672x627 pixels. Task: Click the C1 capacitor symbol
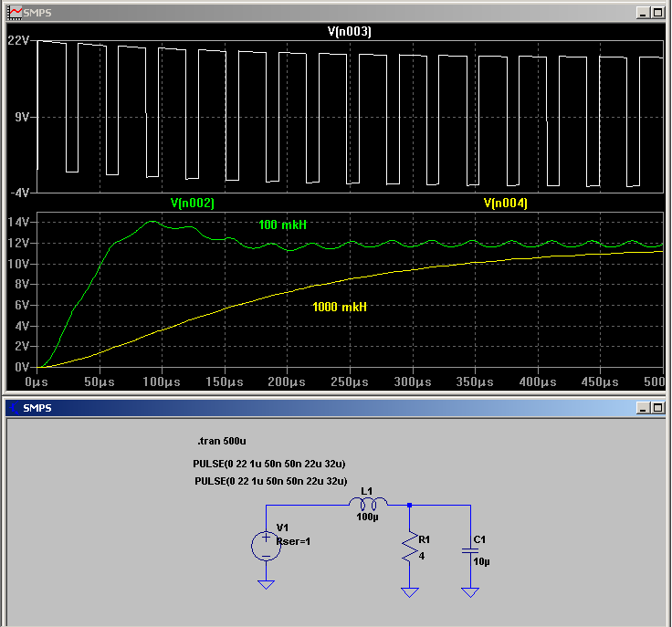click(x=470, y=550)
